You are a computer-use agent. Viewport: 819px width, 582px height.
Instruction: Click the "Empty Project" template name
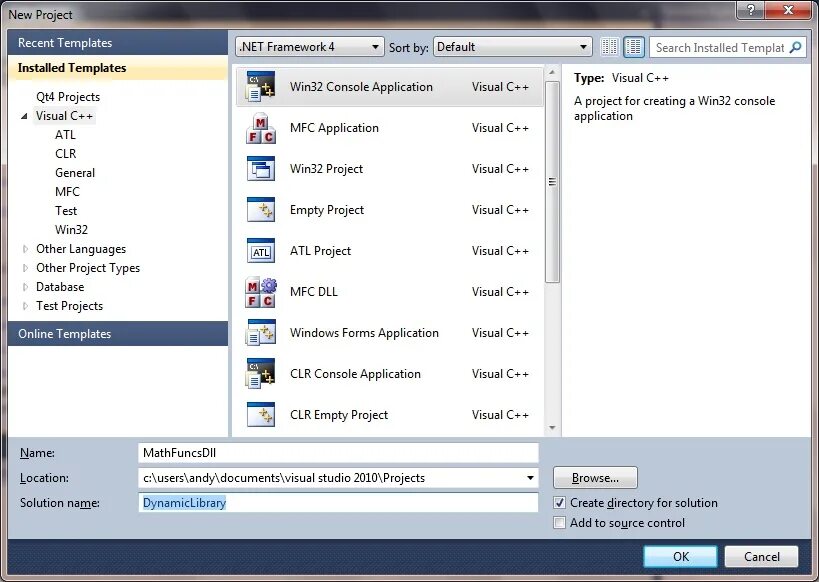[327, 210]
